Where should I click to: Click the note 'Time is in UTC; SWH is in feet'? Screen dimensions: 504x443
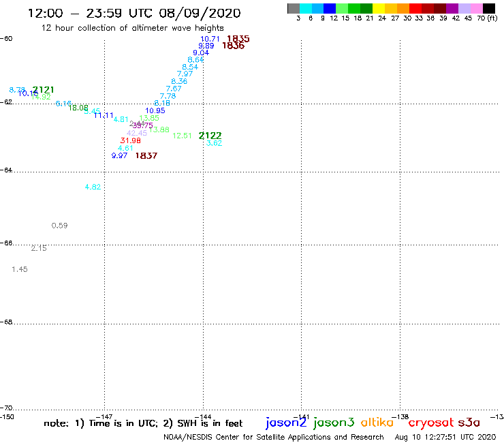[143, 423]
